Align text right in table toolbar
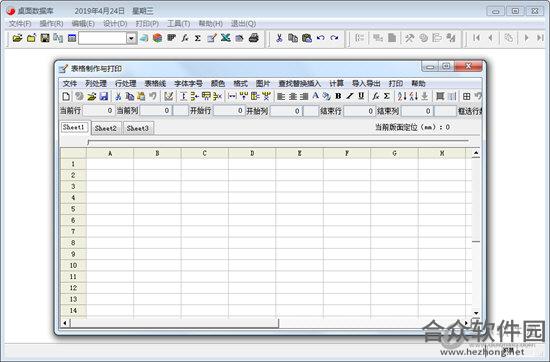Image resolution: width=550 pixels, height=362 pixels. [304, 96]
